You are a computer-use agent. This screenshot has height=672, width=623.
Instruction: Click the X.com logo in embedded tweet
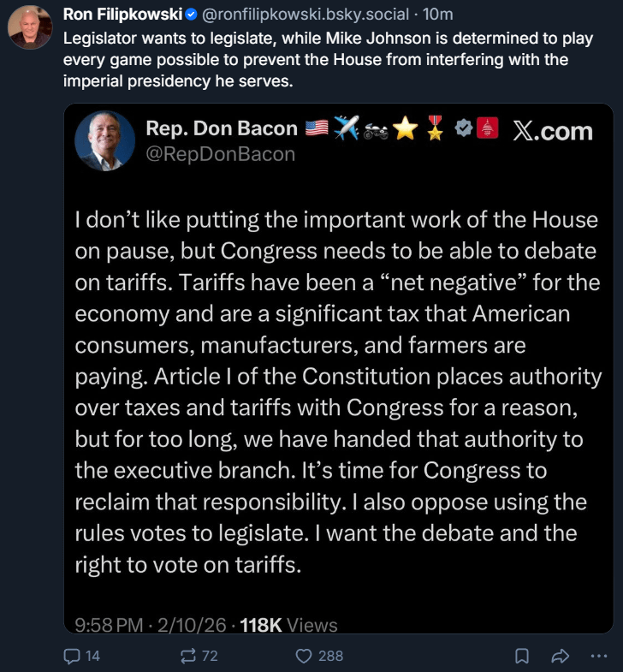click(552, 130)
